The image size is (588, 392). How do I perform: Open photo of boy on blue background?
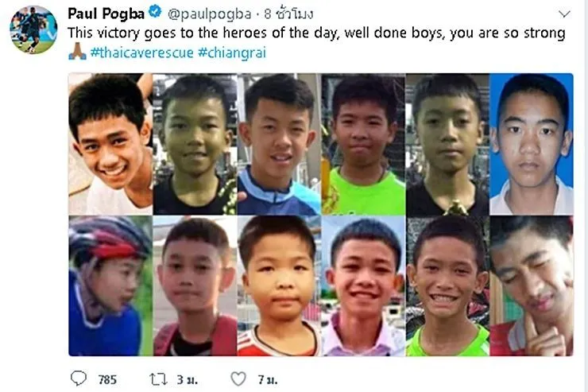(x=532, y=144)
